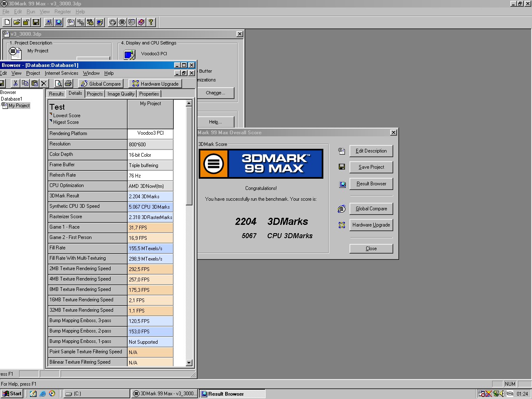Click the scissors Cut icon in Browser toolbar
Screen dimensions: 532x399
point(15,84)
